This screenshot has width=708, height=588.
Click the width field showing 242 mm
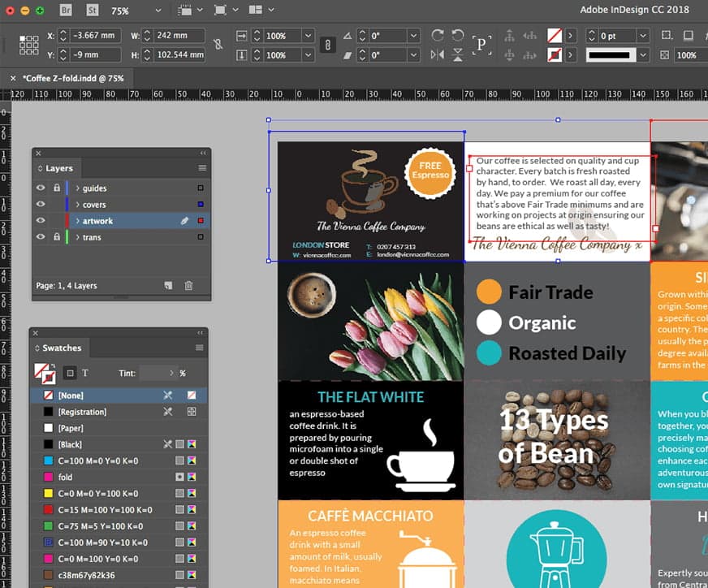[x=179, y=35]
